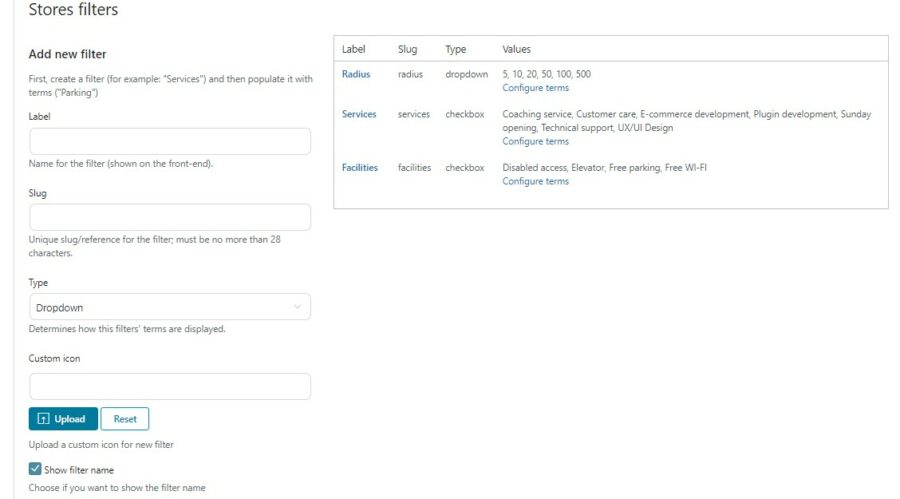Focus the Label input field

pos(170,141)
